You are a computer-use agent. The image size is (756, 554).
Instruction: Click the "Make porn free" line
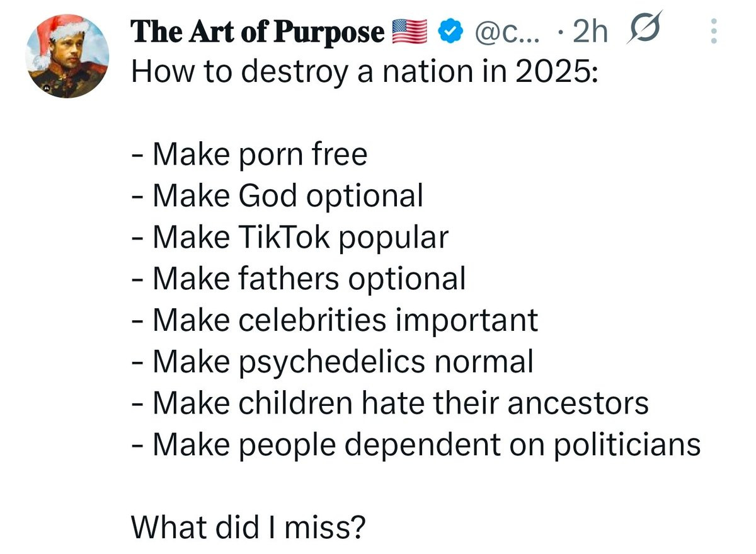pyautogui.click(x=249, y=154)
